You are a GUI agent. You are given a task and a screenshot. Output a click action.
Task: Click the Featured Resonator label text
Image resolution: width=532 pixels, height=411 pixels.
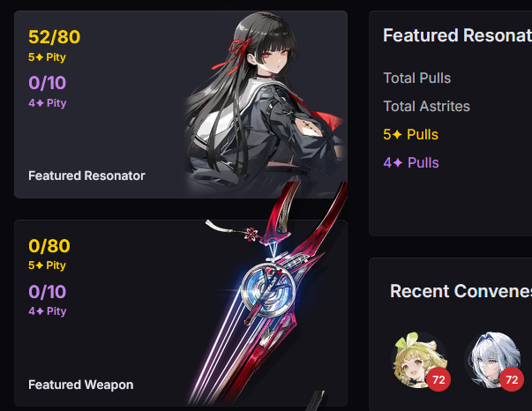(x=86, y=176)
